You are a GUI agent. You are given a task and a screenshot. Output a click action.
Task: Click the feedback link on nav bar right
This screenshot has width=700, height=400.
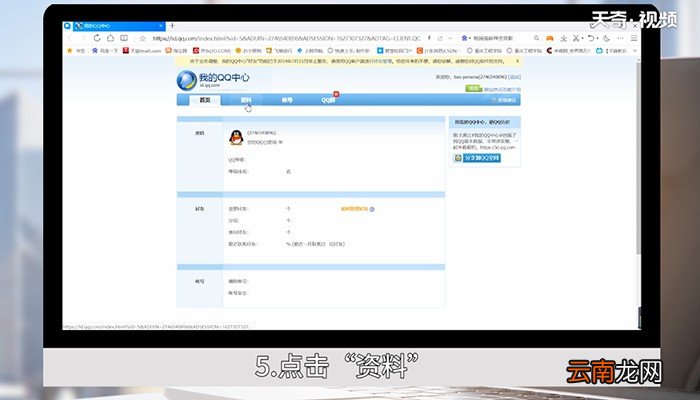click(x=504, y=100)
